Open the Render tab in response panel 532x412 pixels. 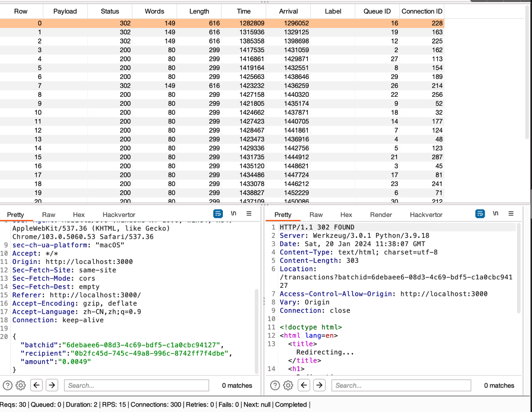point(381,214)
